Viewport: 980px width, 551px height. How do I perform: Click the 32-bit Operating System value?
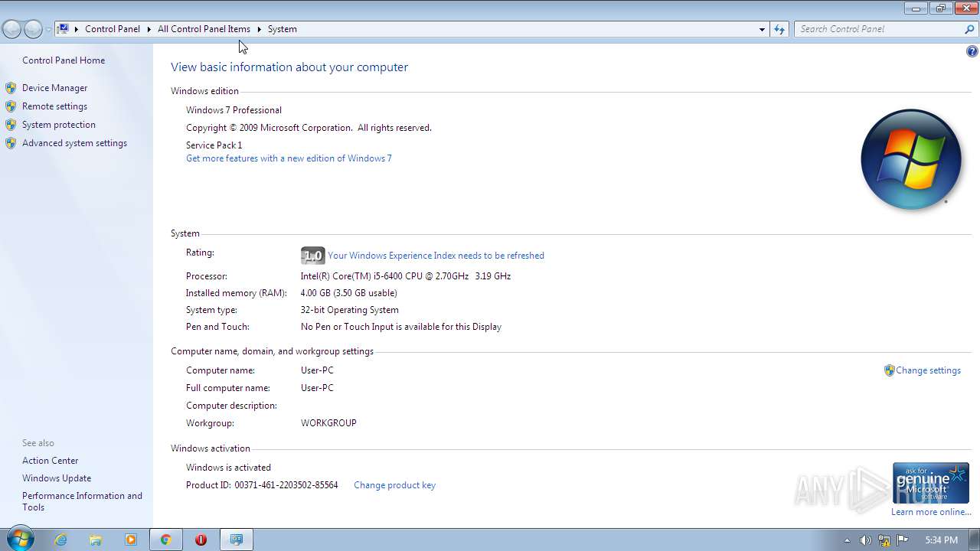[349, 310]
